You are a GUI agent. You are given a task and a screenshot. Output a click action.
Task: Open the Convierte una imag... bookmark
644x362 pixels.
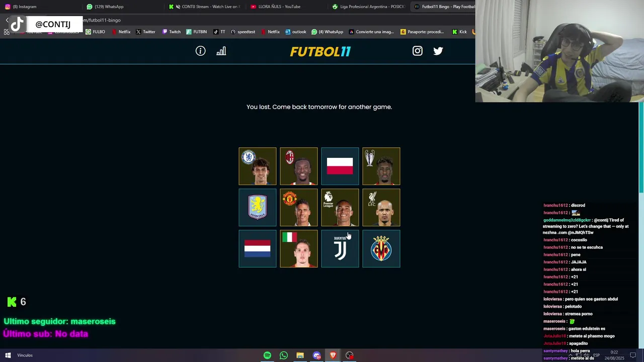371,32
